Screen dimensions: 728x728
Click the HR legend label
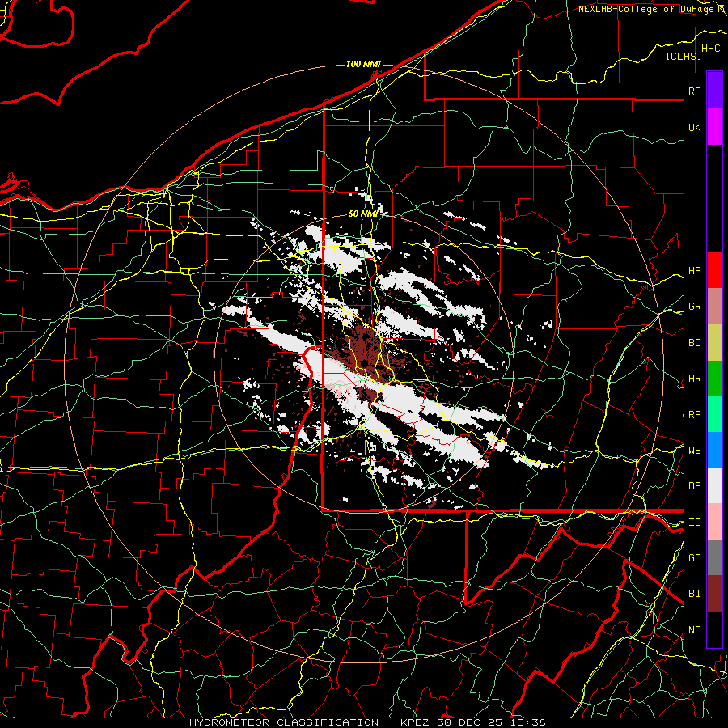point(694,379)
